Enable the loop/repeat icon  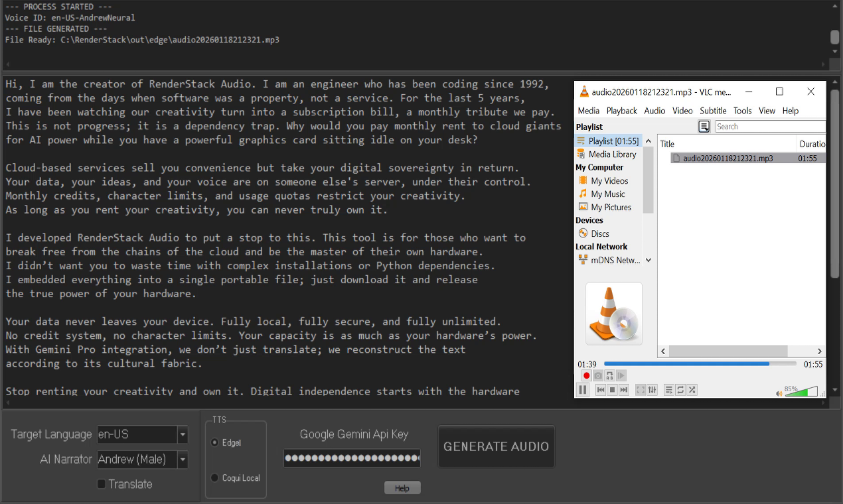pos(680,389)
